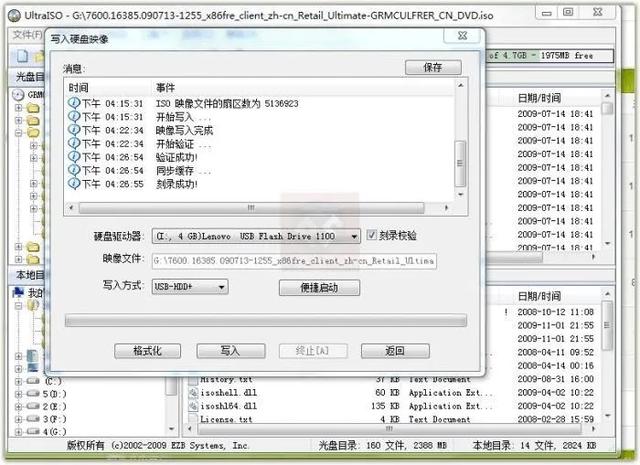The height and width of the screenshot is (465, 640).
Task: Click the 本地目录 14 文件 status text
Action: click(534, 445)
